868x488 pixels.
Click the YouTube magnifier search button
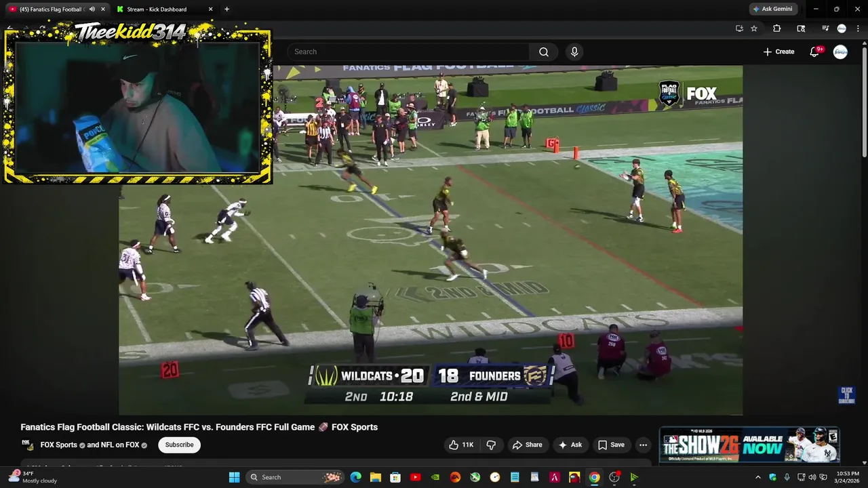(544, 52)
